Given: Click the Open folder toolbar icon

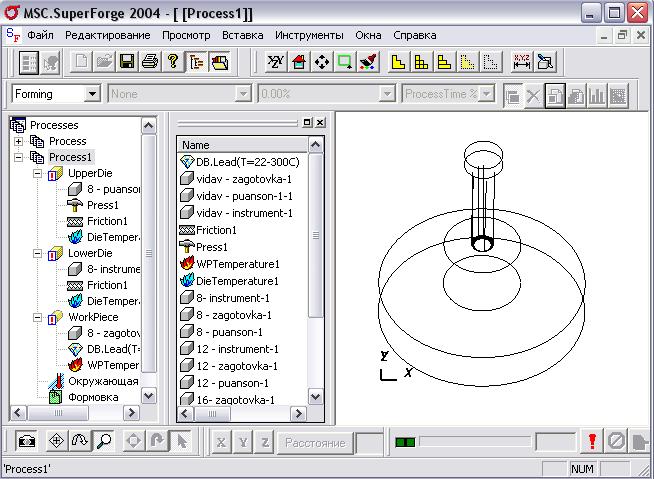Looking at the screenshot, I should pos(104,62).
